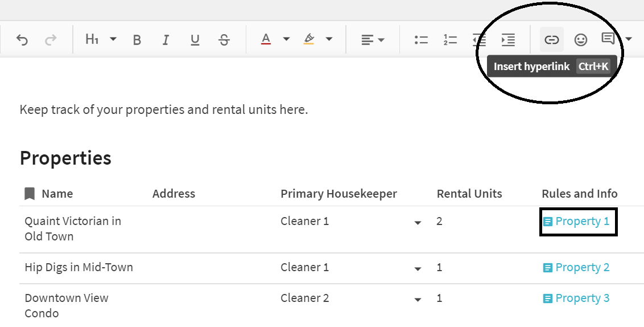The image size is (644, 327).
Task: Select the Rental Units column header
Action: coord(469,194)
